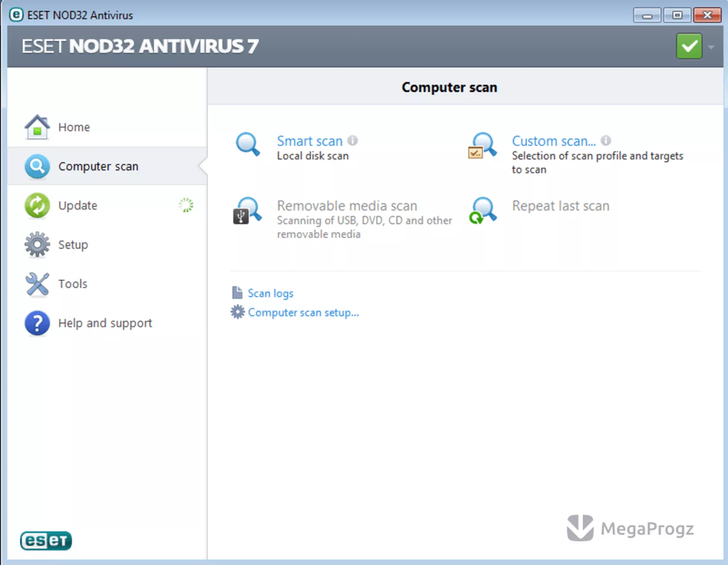The height and width of the screenshot is (565, 728).
Task: Open the Tools section label
Action: (73, 284)
